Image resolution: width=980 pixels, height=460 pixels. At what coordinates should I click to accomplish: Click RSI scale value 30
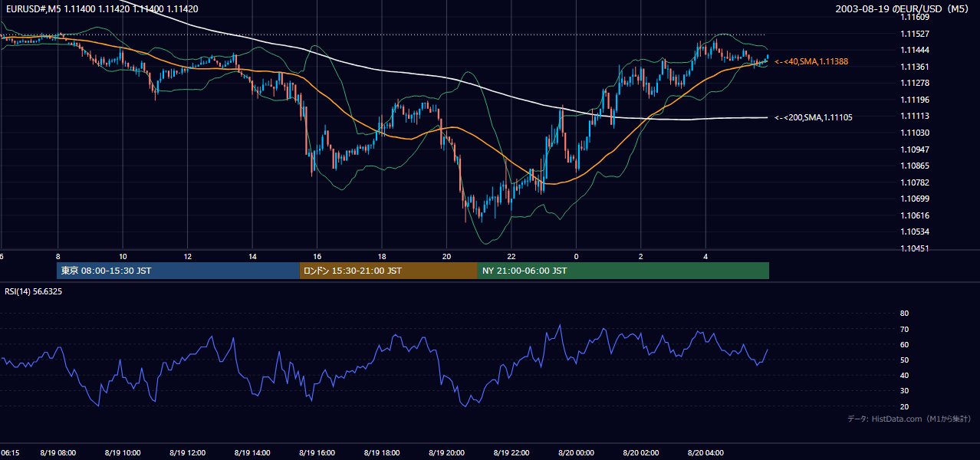point(904,391)
